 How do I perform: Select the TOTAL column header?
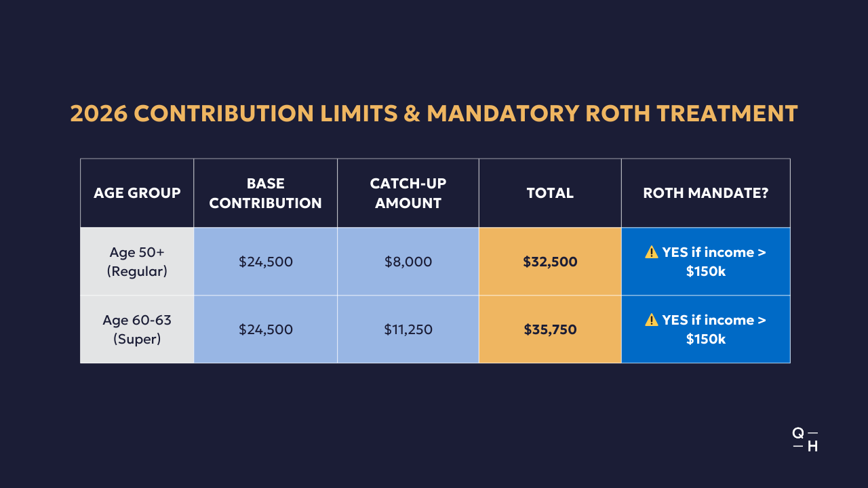pyautogui.click(x=550, y=193)
